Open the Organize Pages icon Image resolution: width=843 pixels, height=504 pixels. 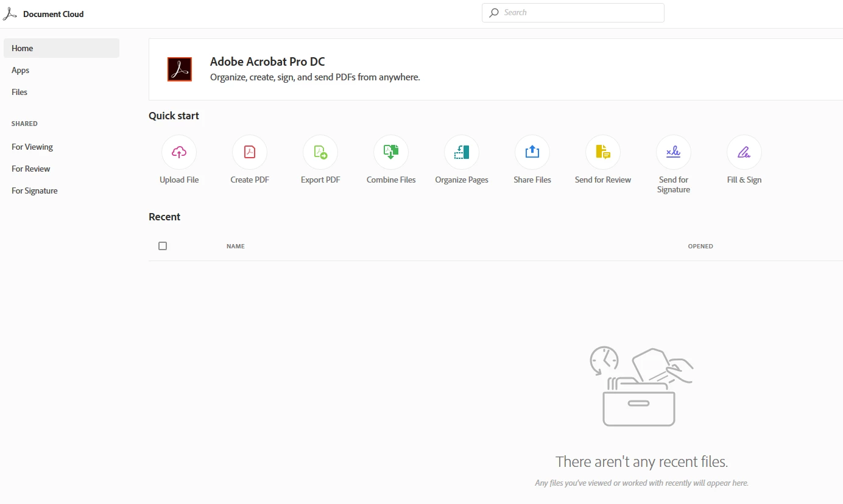(462, 152)
